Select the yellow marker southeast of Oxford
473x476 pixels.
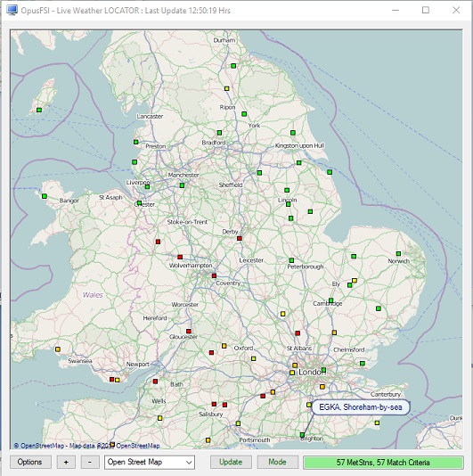click(x=253, y=358)
